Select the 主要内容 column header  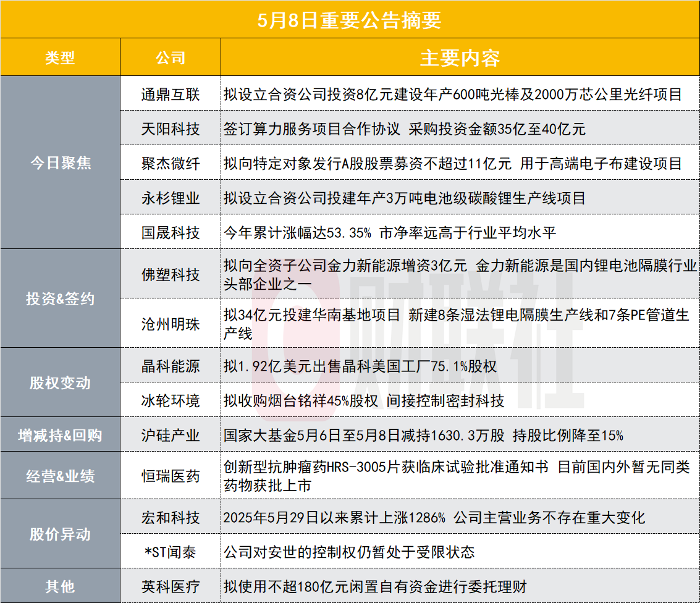click(460, 57)
